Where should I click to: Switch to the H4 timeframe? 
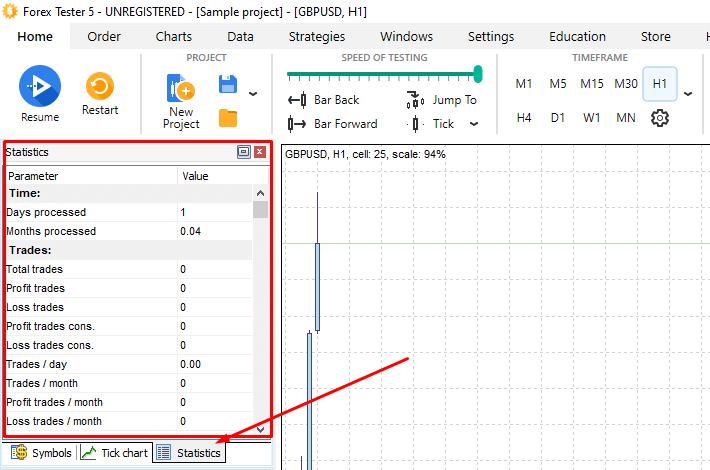tap(524, 118)
